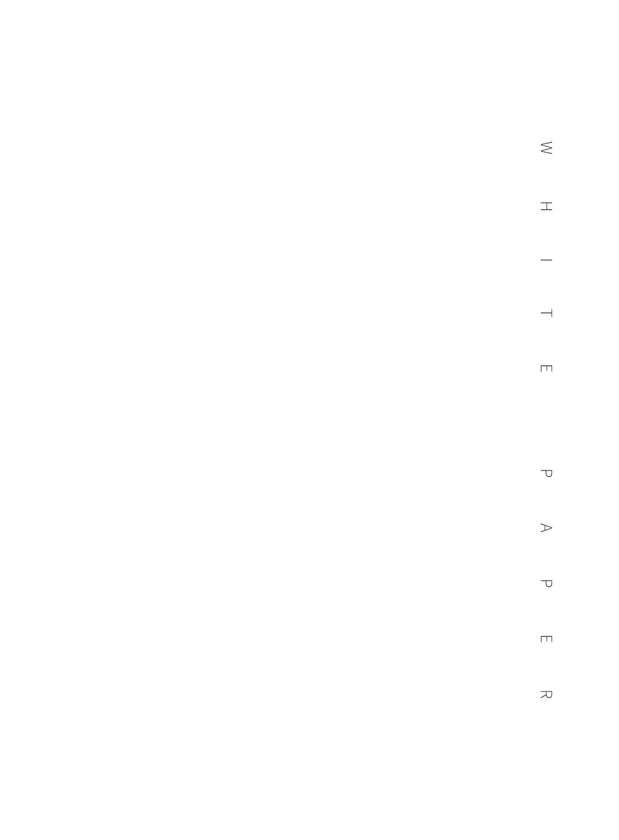Image resolution: width=619 pixels, height=840 pixels.
Task: Click the letter E in PAPER
Action: pos(546,639)
